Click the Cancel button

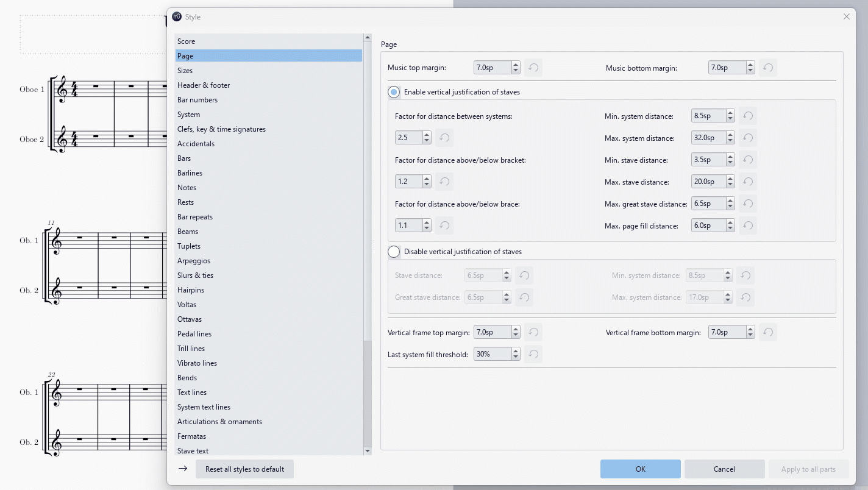[x=724, y=469]
